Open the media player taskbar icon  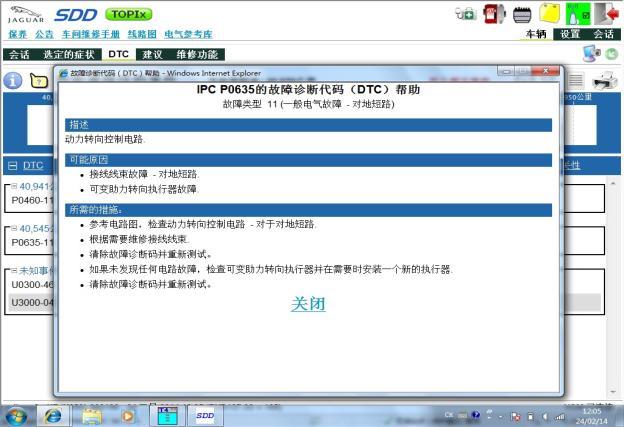tap(127, 417)
